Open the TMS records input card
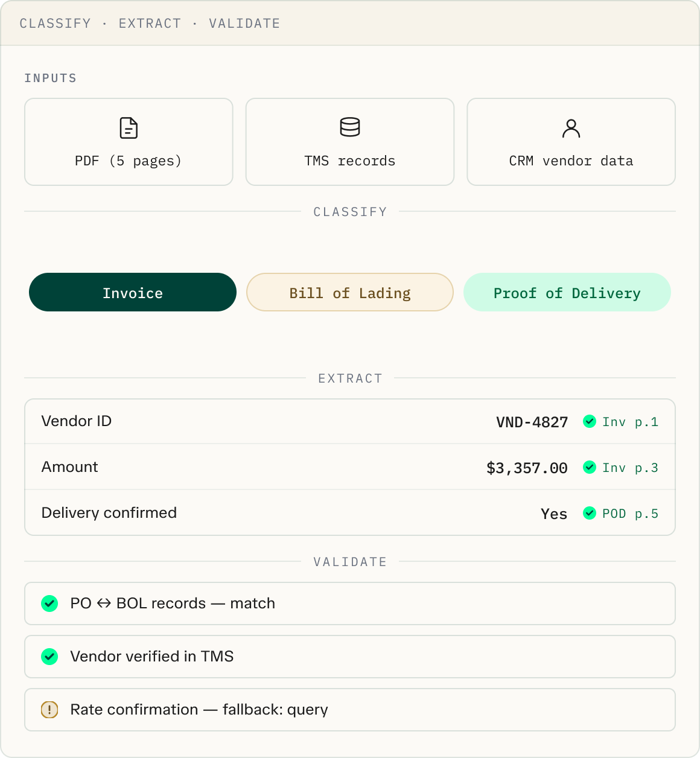700x758 pixels. (x=350, y=142)
